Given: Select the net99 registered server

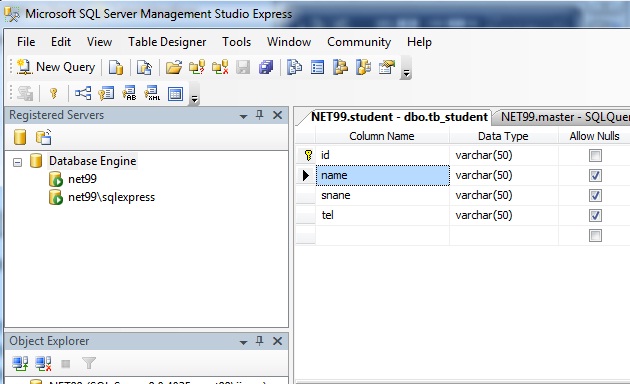Looking at the screenshot, I should click(82, 179).
